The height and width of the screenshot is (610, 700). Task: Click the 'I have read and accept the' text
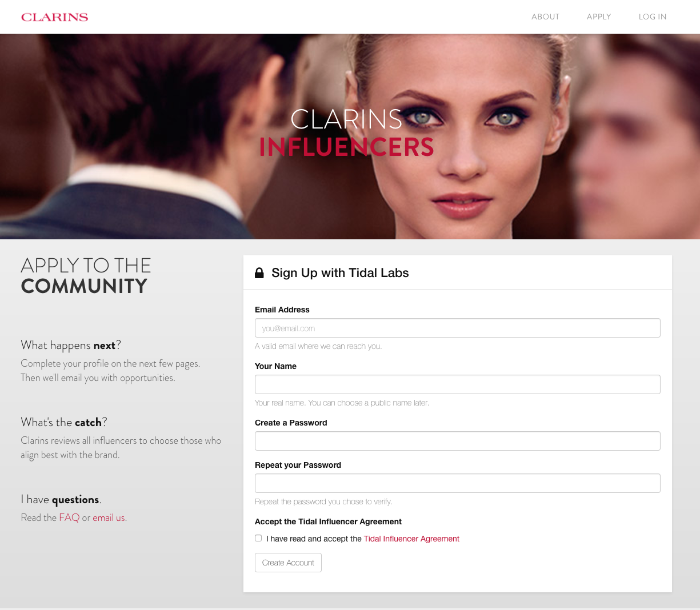tap(314, 539)
